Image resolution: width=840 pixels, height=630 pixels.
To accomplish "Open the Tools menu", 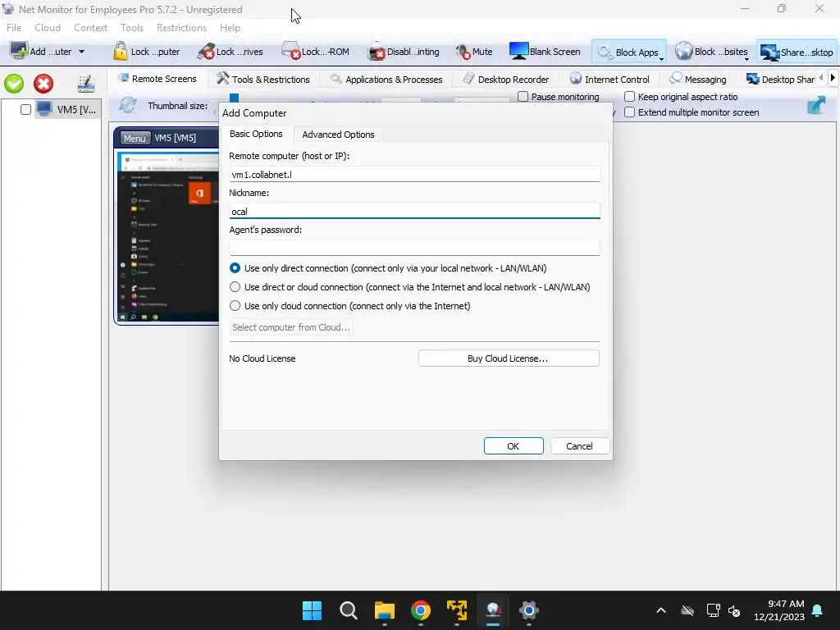I will 132,27.
